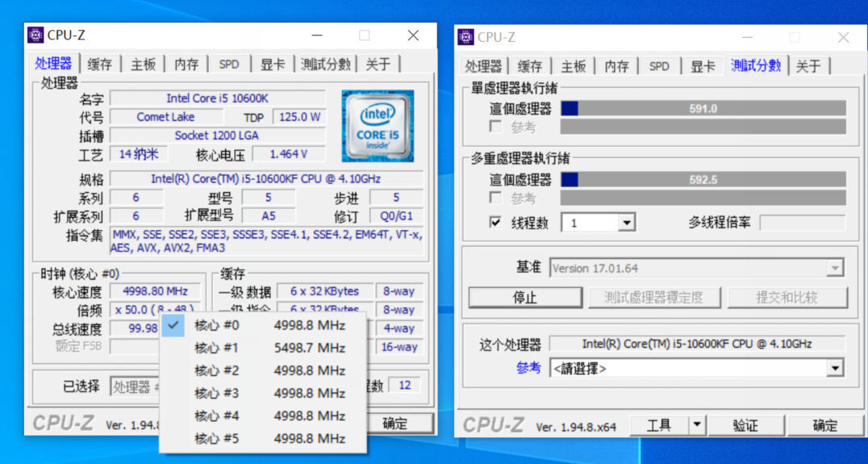Switch to 显卡 tab in right CPU-Z window
The width and height of the screenshot is (868, 464).
703,66
